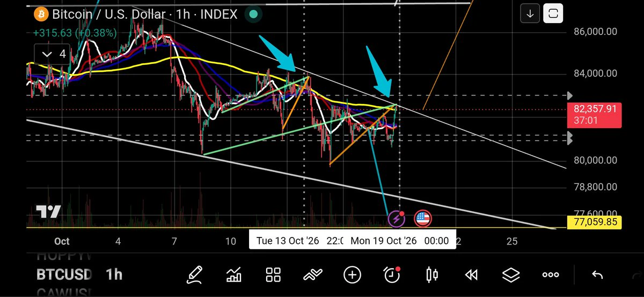The image size is (644, 297).
Task: Open the chart comparison lines icon
Action: coord(312,275)
